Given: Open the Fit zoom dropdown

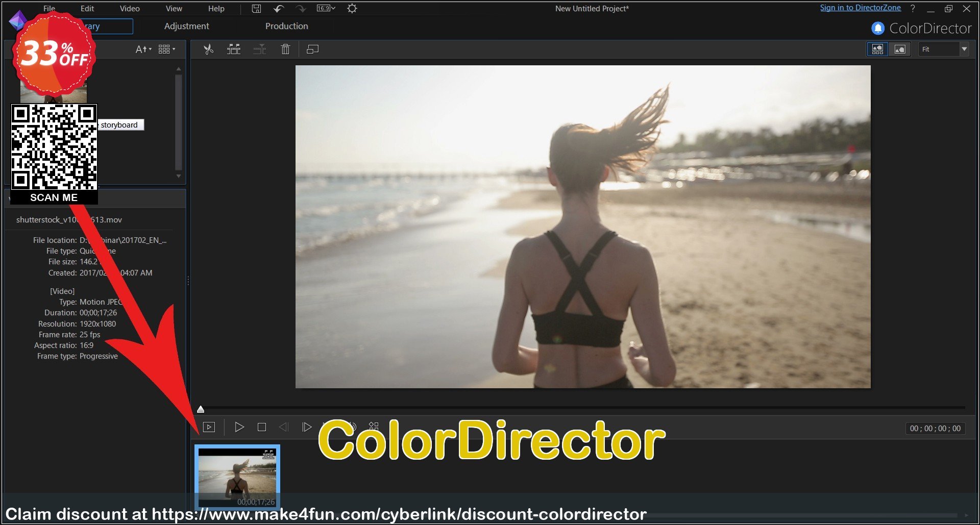Looking at the screenshot, I should (943, 49).
